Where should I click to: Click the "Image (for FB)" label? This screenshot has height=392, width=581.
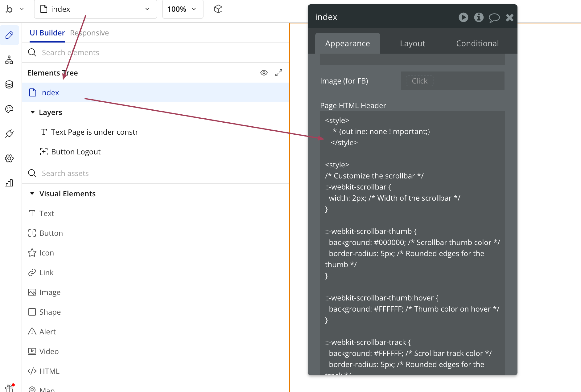[344, 81]
